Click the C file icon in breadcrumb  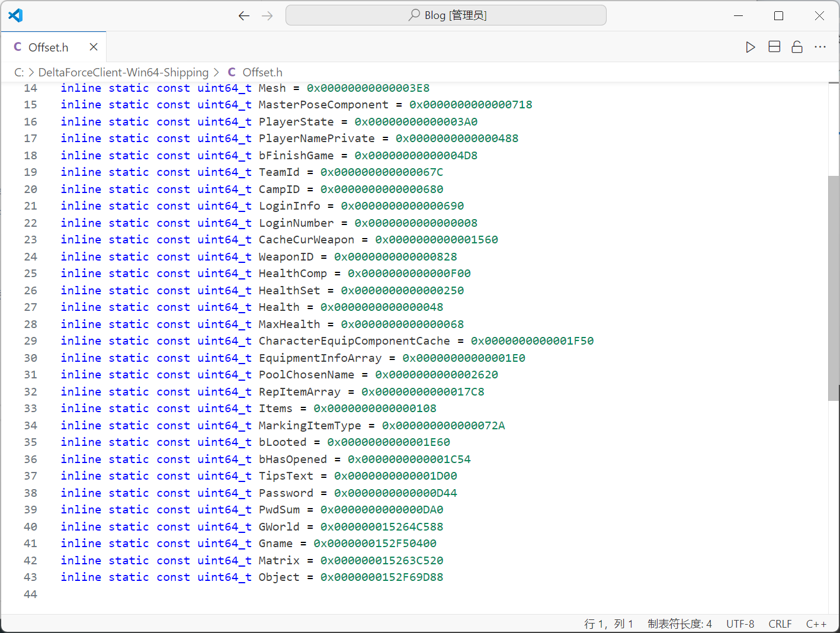pos(232,72)
